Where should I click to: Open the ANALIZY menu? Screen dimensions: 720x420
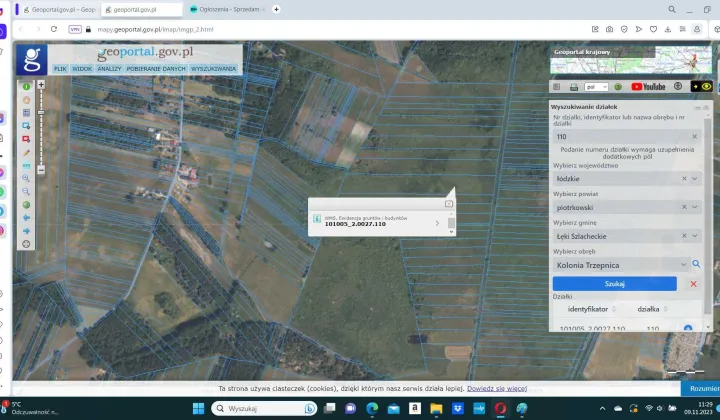(109, 68)
